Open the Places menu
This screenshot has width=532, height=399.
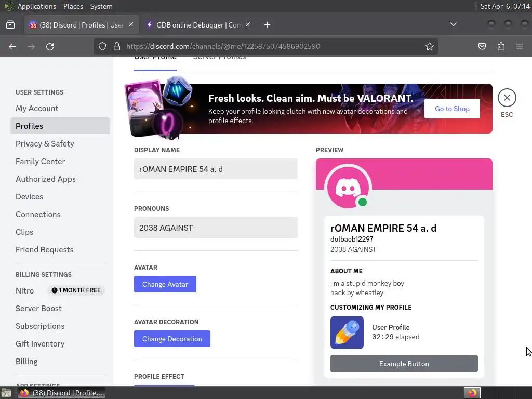tap(73, 6)
